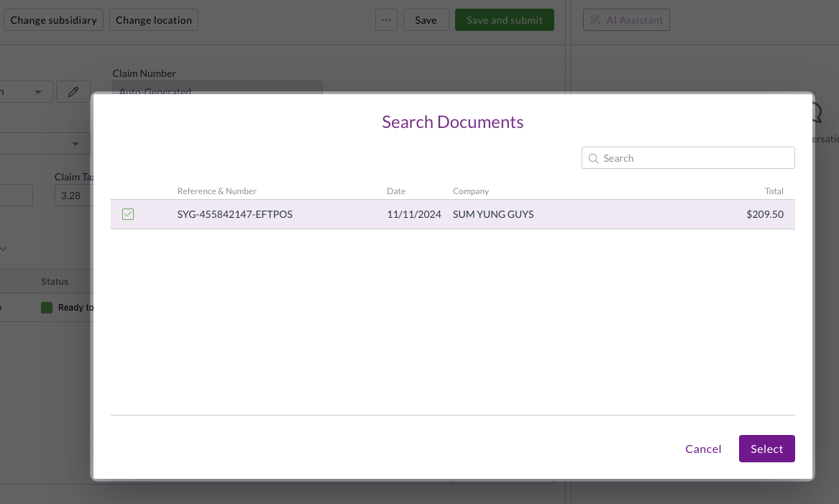Click the magnifier icon in the search box

[x=593, y=158]
